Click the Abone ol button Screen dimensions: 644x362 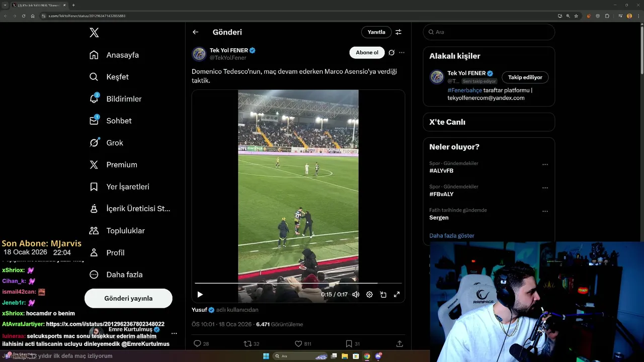click(367, 52)
